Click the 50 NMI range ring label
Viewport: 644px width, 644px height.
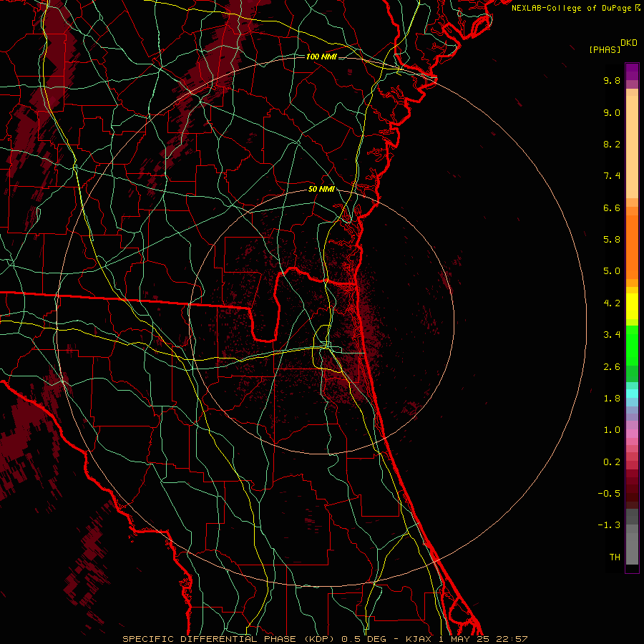click(x=321, y=190)
